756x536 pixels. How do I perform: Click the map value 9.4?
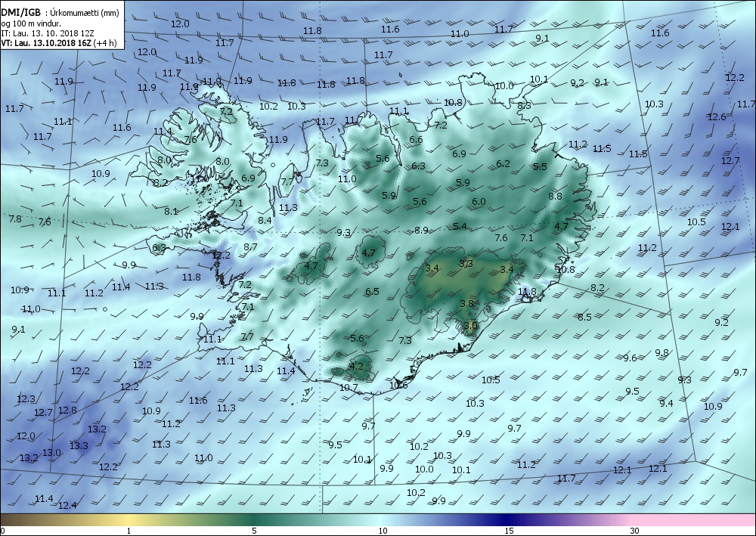click(666, 403)
